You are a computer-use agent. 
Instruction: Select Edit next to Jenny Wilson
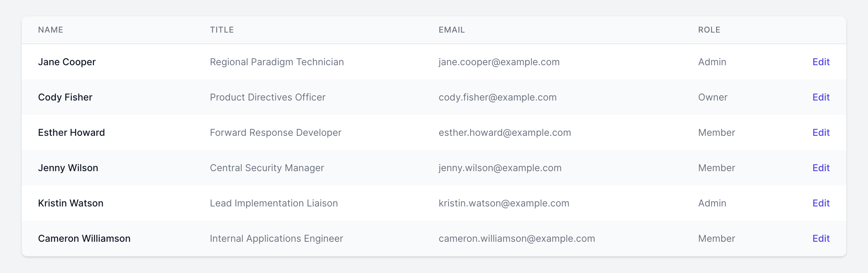[821, 168]
